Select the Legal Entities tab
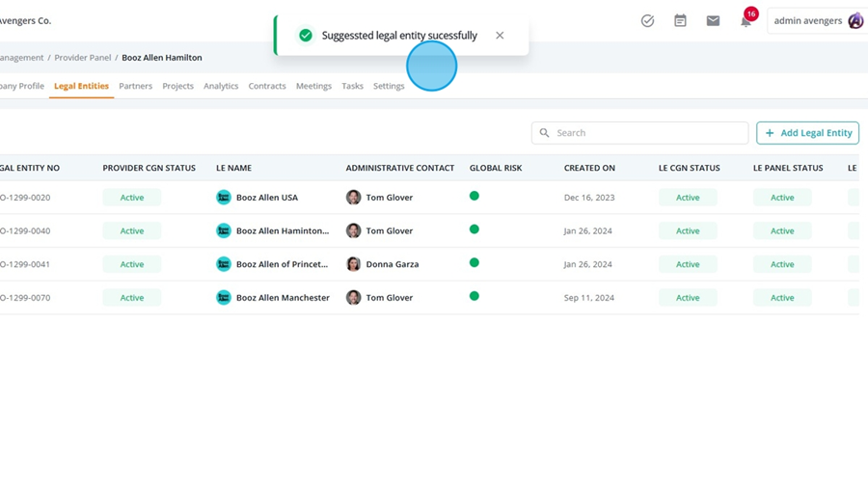Screen dimensions: 868x484 click(x=81, y=86)
